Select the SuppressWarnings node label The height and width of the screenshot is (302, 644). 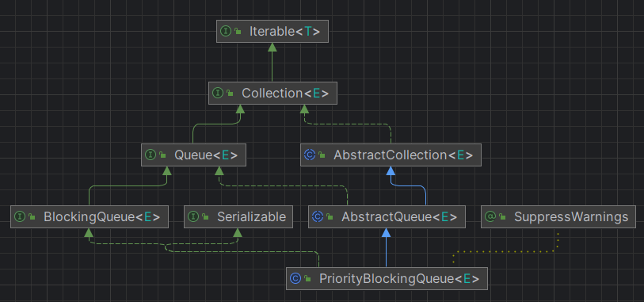click(571, 216)
